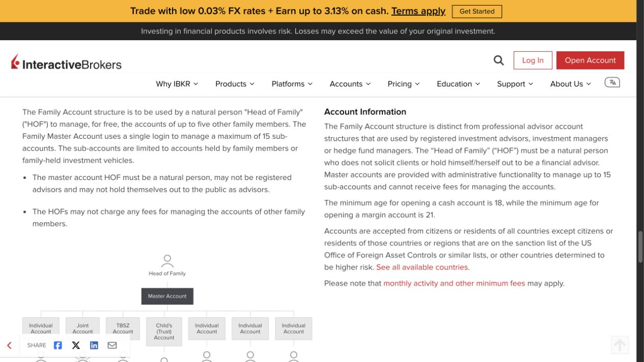The width and height of the screenshot is (644, 362).
Task: Click the Interactive Brokers logo
Action: pos(66,63)
